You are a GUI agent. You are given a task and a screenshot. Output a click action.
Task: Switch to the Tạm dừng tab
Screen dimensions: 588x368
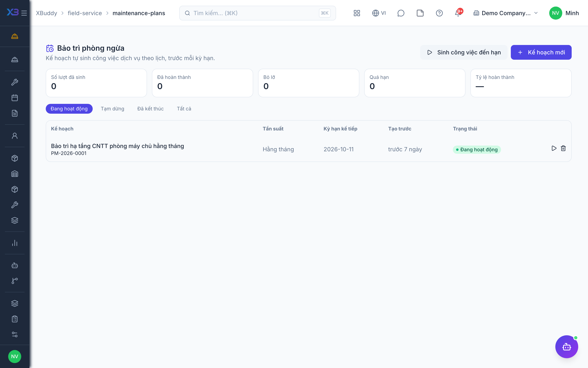pos(112,109)
